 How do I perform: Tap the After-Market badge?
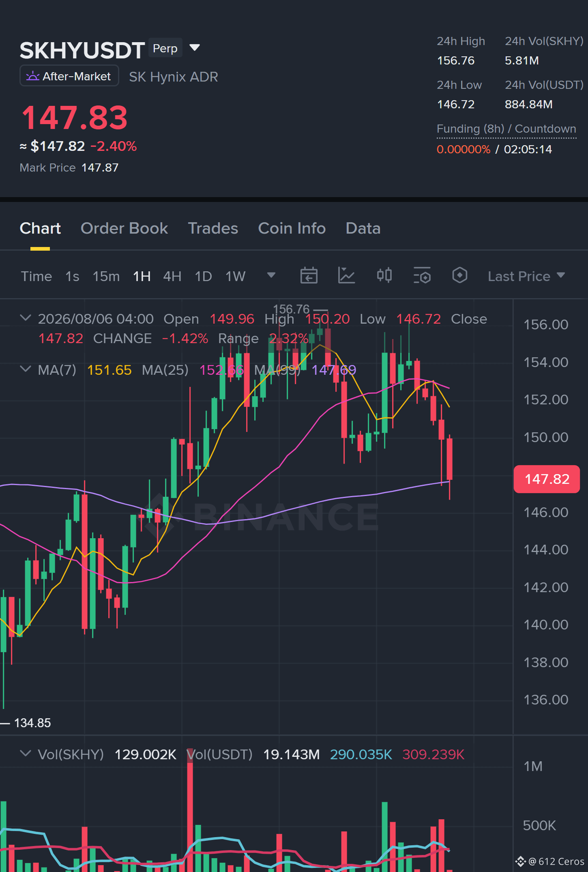click(x=69, y=76)
